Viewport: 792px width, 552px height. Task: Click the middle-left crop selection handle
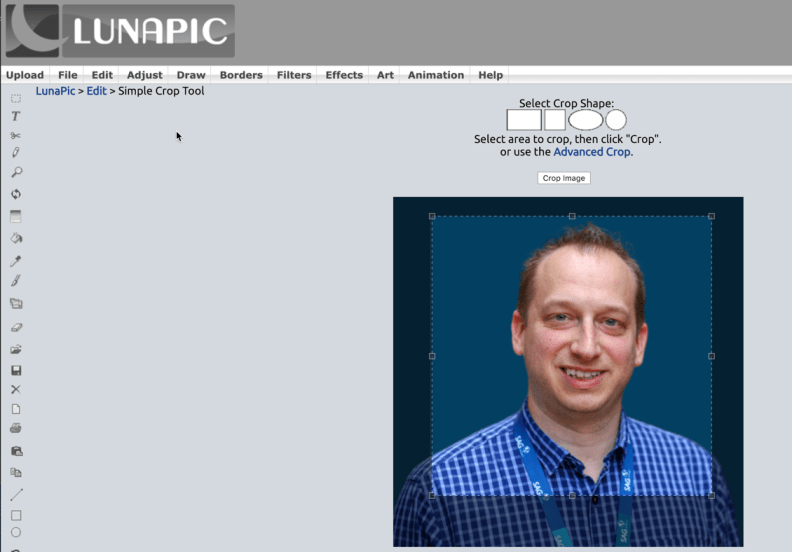(x=432, y=356)
